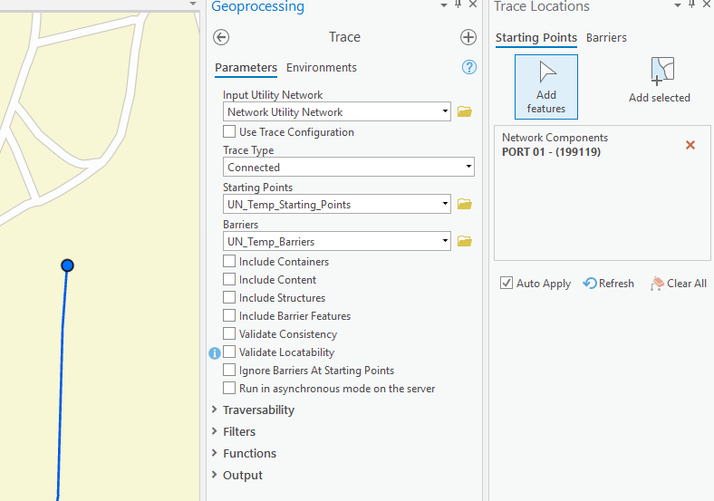Check Include Structures

(x=229, y=297)
